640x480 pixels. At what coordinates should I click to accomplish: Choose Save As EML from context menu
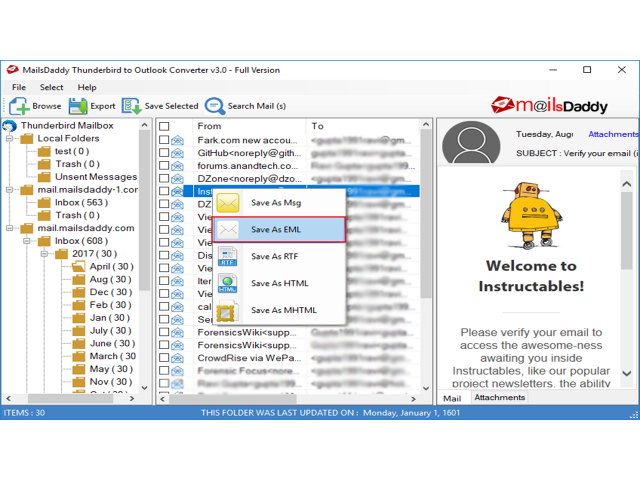click(279, 230)
